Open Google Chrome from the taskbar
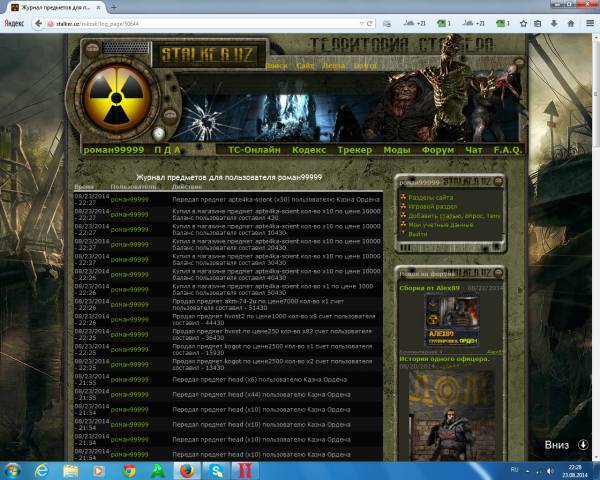This screenshot has height=480, width=600. (x=129, y=470)
